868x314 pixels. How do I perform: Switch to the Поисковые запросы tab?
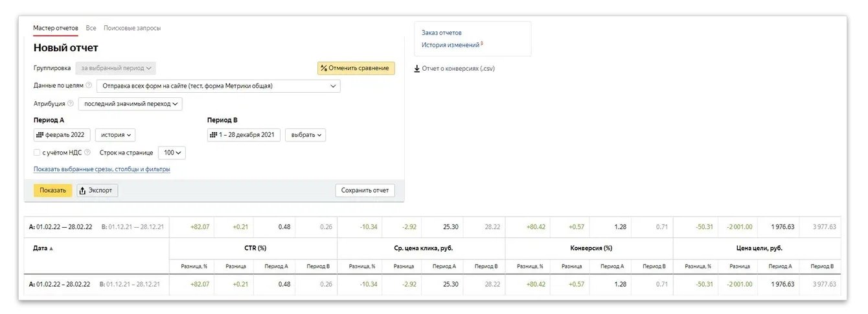(132, 29)
